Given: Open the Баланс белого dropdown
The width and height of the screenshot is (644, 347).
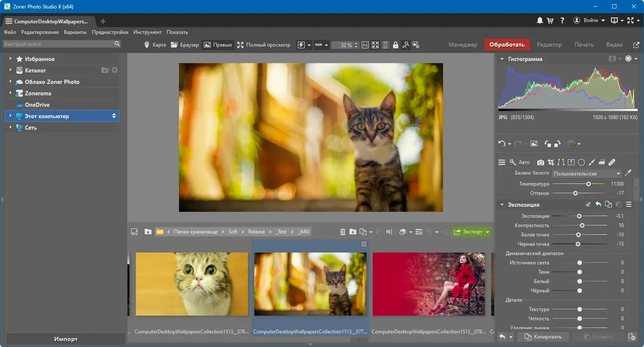Looking at the screenshot, I should 587,173.
